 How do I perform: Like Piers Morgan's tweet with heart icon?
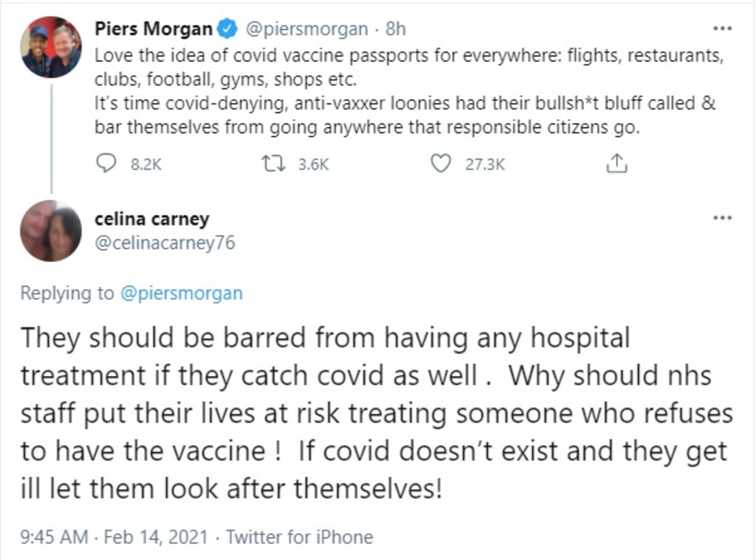coord(441,163)
